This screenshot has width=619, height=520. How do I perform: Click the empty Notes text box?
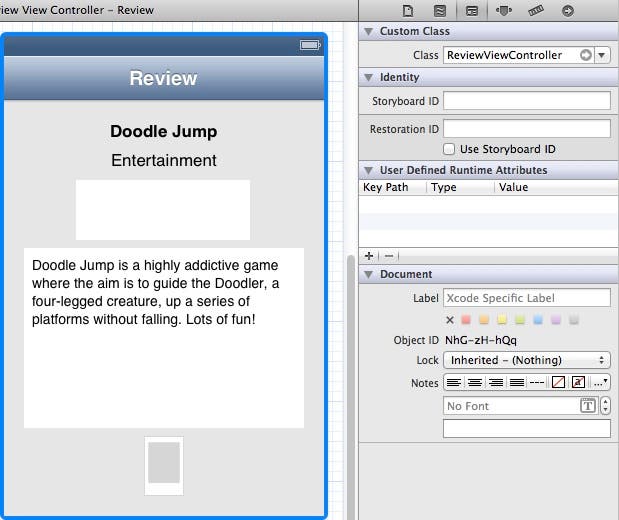point(527,428)
